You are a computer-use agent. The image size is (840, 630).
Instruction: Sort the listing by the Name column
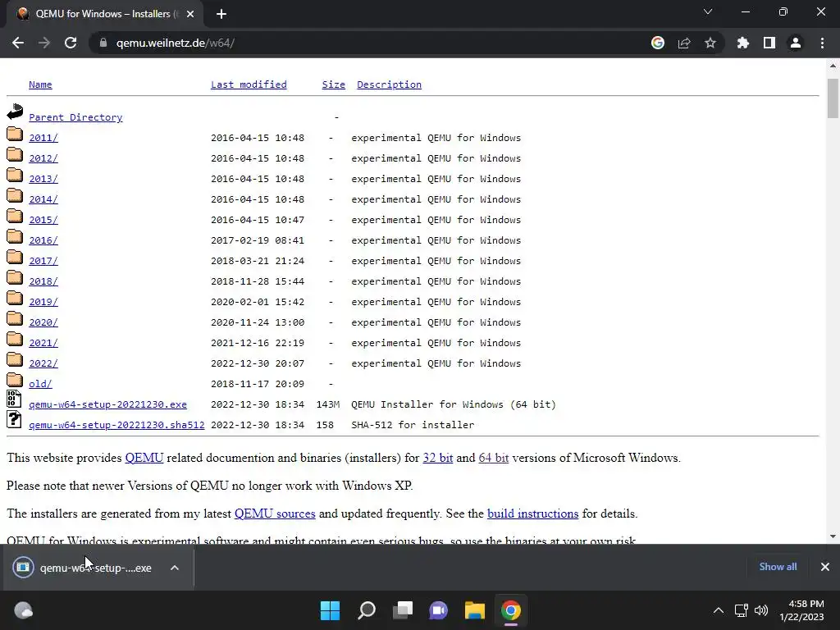click(40, 84)
